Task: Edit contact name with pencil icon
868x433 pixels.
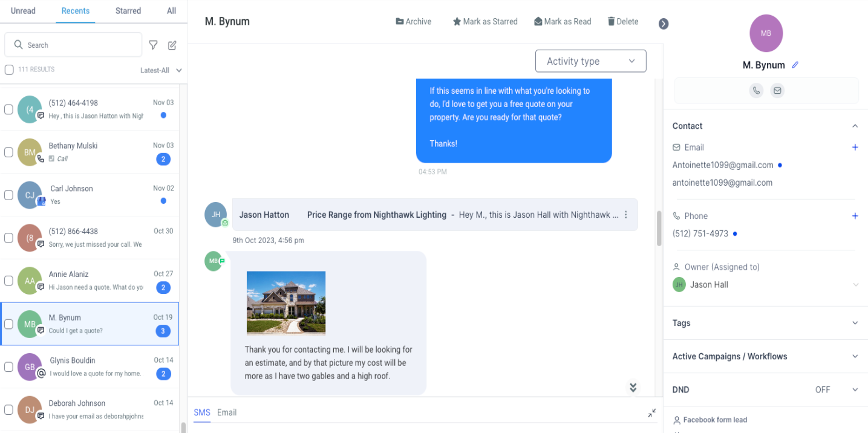Action: (795, 65)
